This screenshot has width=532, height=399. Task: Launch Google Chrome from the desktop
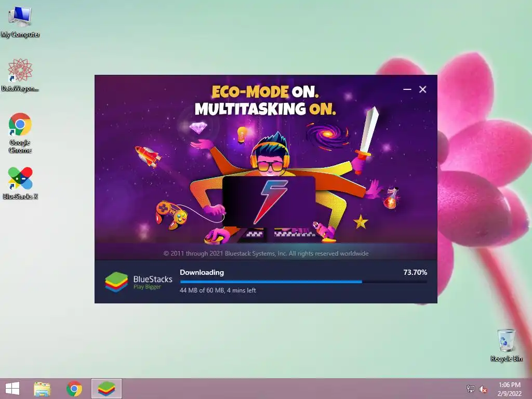pos(20,132)
